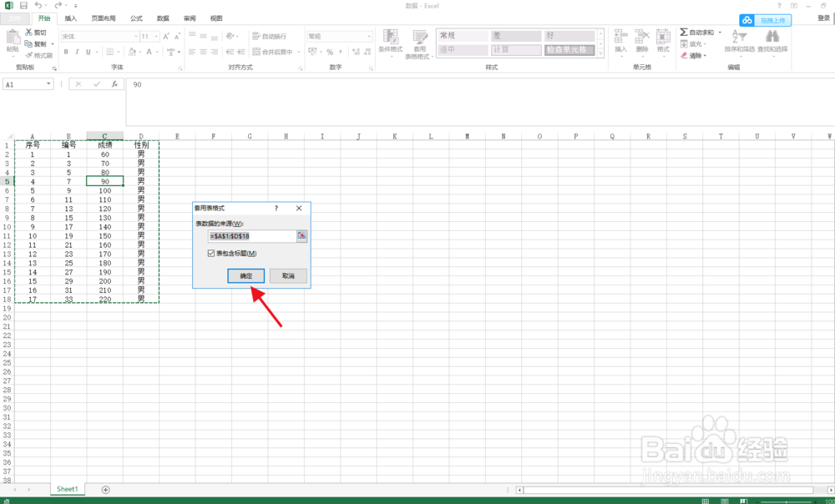Screen dimensions: 835x504
Task: Open Conditional Formatting (条件格式)
Action: pyautogui.click(x=390, y=42)
